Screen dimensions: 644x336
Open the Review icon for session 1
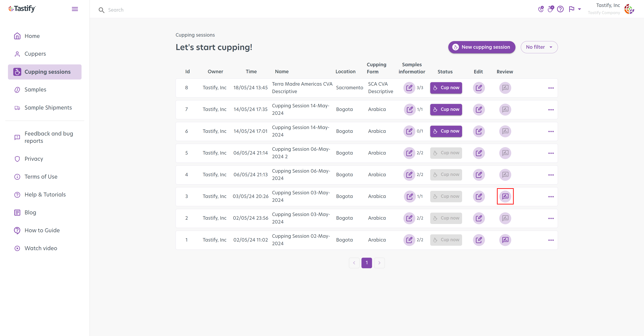[505, 240]
